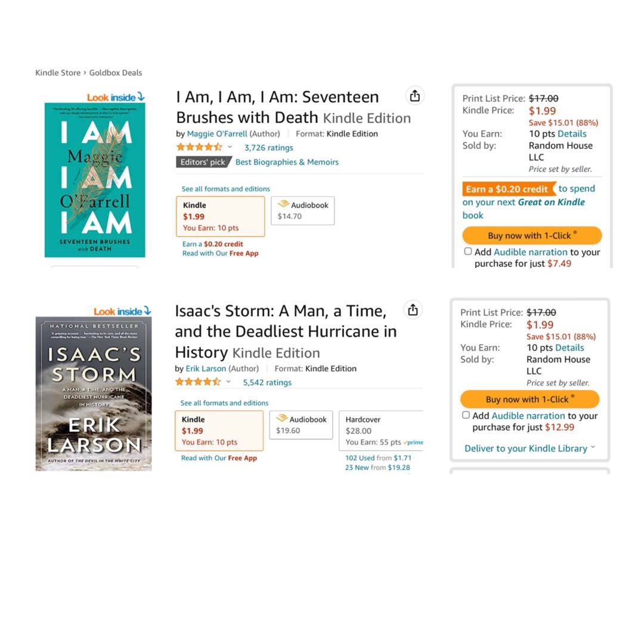644x644 pixels.
Task: Click Audible icon on $14.70 Audiobook option
Action: tap(283, 205)
